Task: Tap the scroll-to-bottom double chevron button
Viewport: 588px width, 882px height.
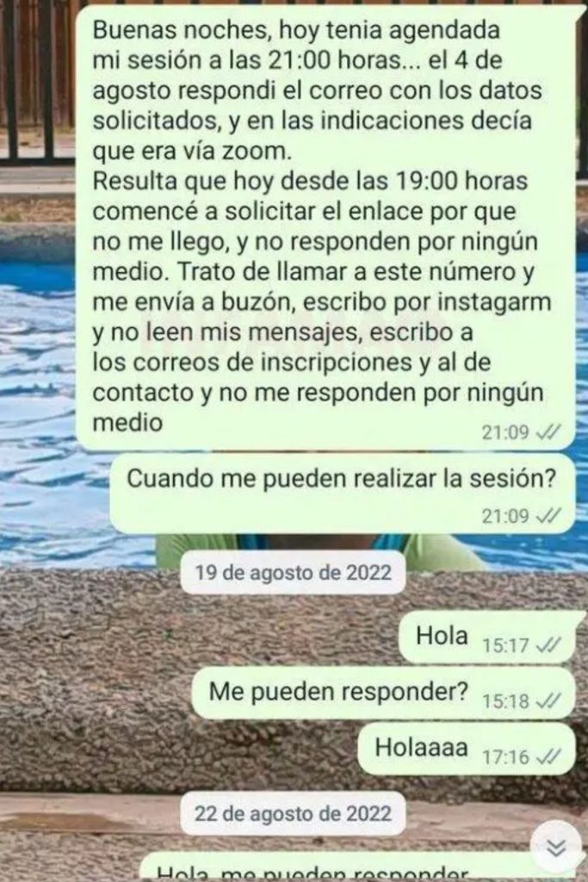Action: 555,848
